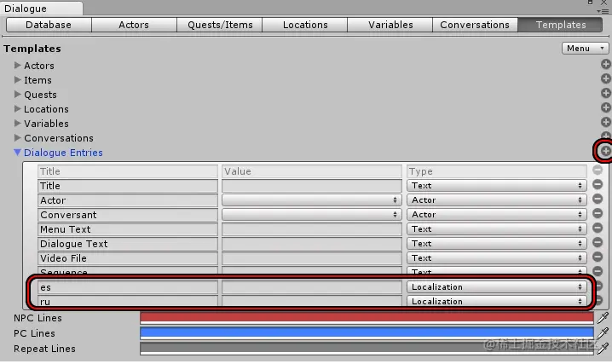Pick Repeat Lines color with eyedropper

pyautogui.click(x=603, y=348)
